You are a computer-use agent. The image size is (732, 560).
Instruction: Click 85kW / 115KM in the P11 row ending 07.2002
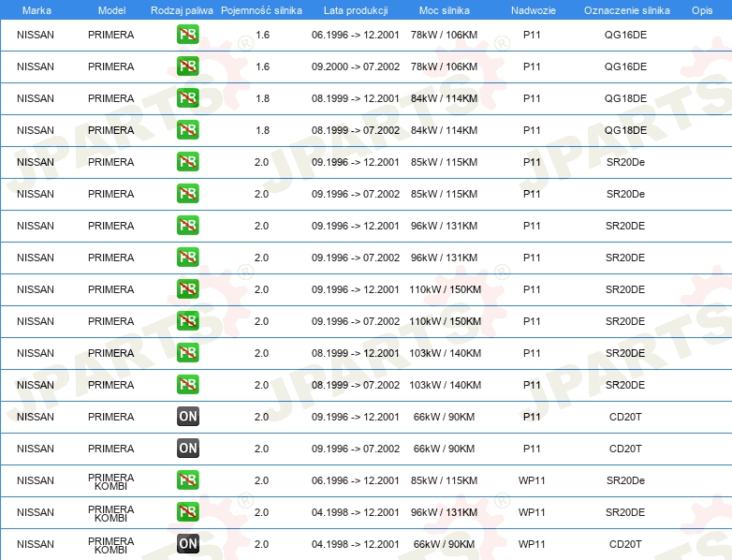tap(444, 193)
